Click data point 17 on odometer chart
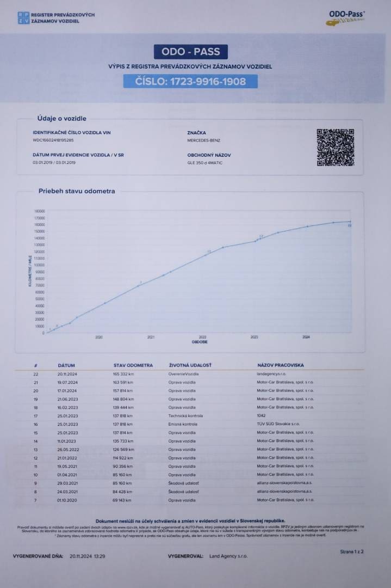 point(260,238)
